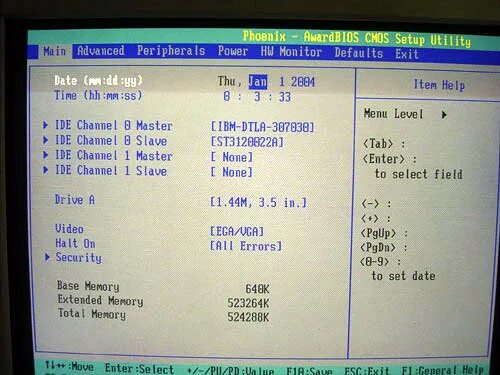
Task: Change the Video [EGA/VGA] option
Action: point(237,231)
